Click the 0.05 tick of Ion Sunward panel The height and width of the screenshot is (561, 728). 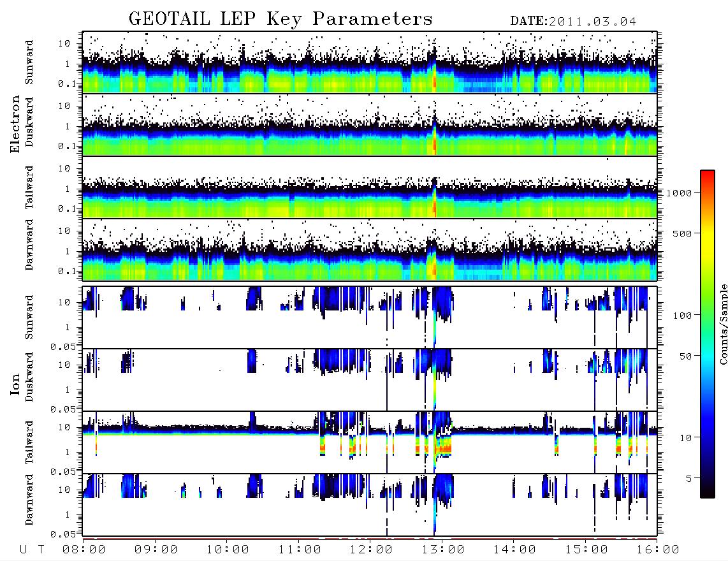pyautogui.click(x=62, y=346)
